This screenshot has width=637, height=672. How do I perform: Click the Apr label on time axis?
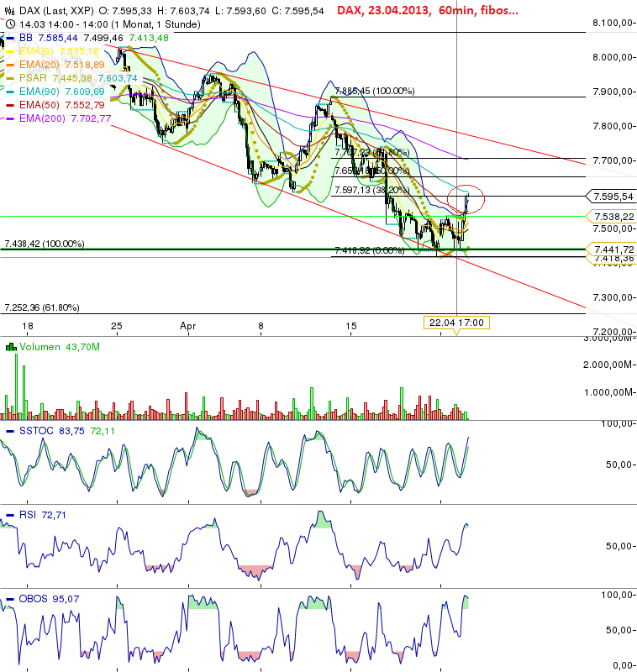187,326
